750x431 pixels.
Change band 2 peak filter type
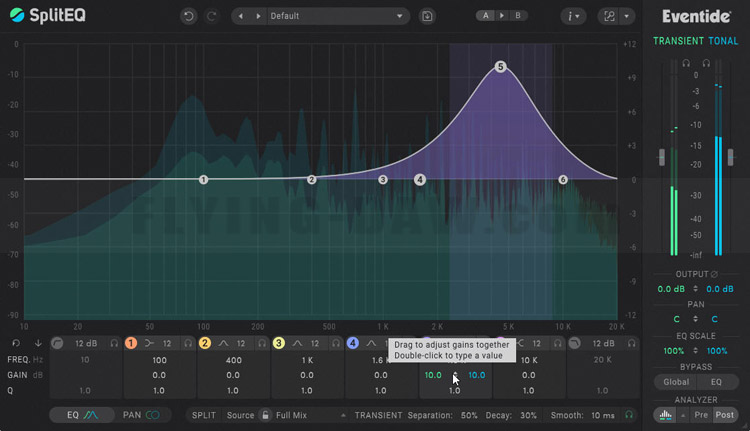[x=223, y=343]
